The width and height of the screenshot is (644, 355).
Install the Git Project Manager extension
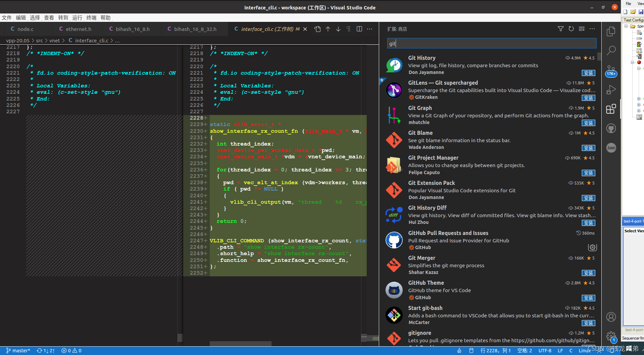point(588,173)
